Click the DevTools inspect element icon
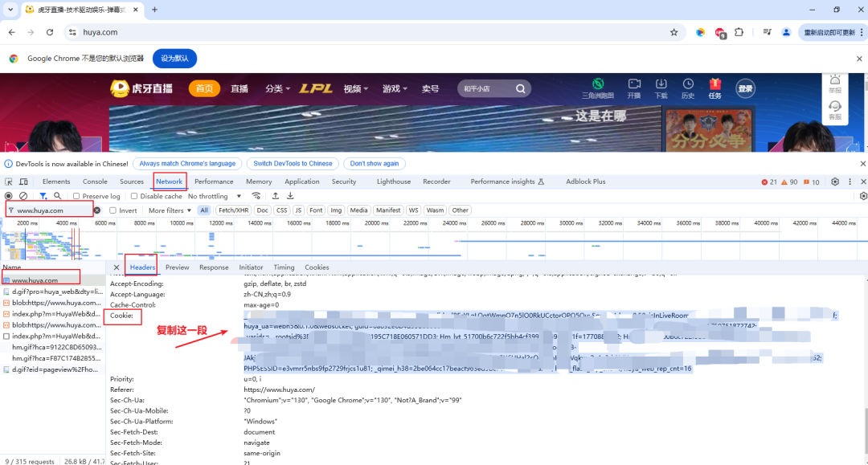This screenshot has width=868, height=465. click(8, 182)
